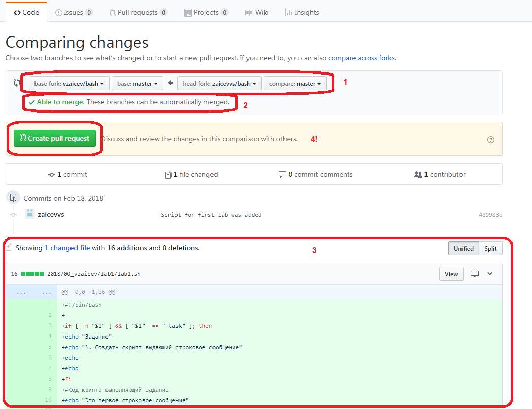Screen dimensions: 532x409
Task: Click the Issues tab exclamation icon
Action: pos(58,13)
